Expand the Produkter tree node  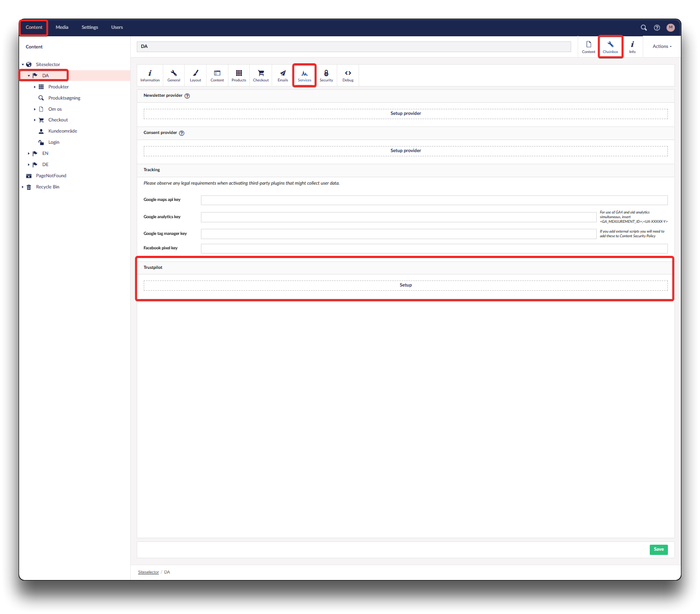click(x=34, y=87)
